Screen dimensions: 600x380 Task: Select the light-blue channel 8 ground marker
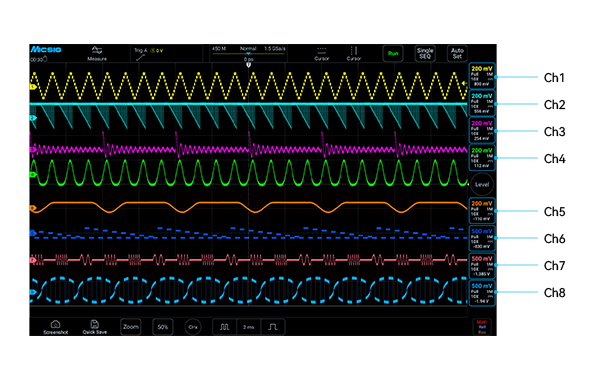click(33, 292)
